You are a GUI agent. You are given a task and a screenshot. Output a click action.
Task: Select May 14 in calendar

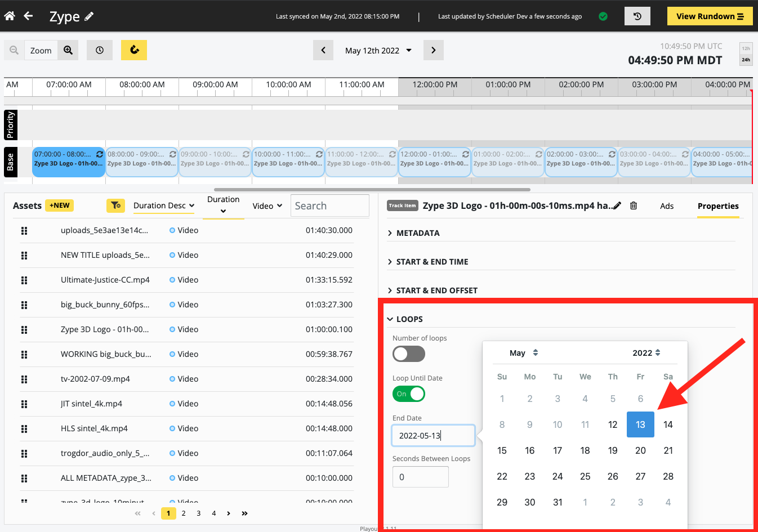pyautogui.click(x=668, y=424)
